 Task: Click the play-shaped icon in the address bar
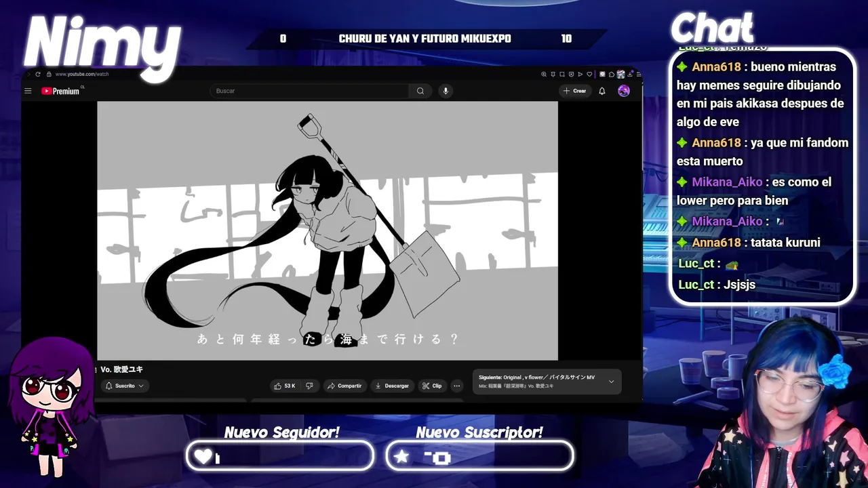point(580,74)
